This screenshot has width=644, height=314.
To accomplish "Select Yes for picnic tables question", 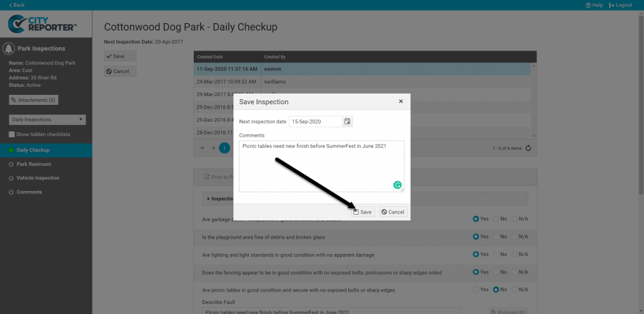I will [476, 290].
